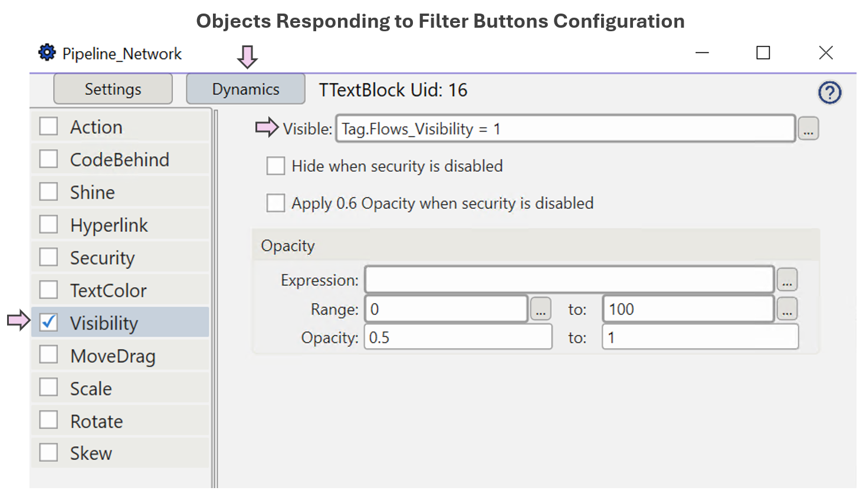This screenshot has width=866, height=504.
Task: Click the Opacity 0.5 value field
Action: tap(458, 337)
